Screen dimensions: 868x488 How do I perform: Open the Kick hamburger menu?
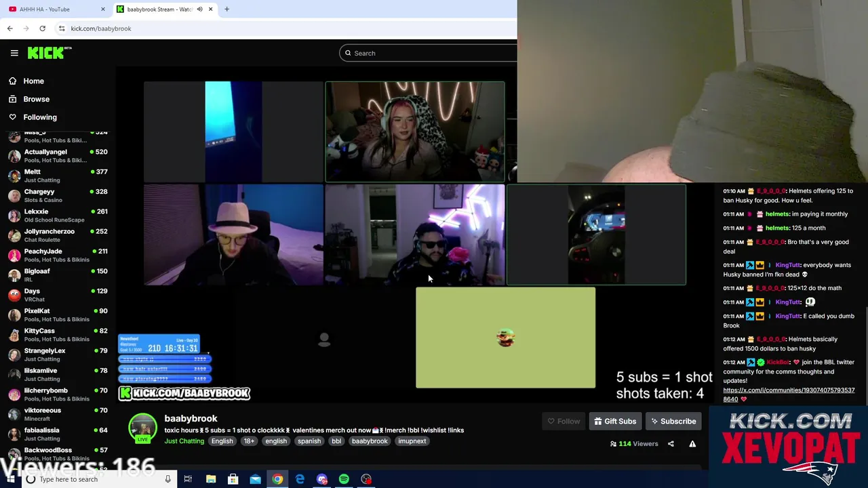point(14,53)
